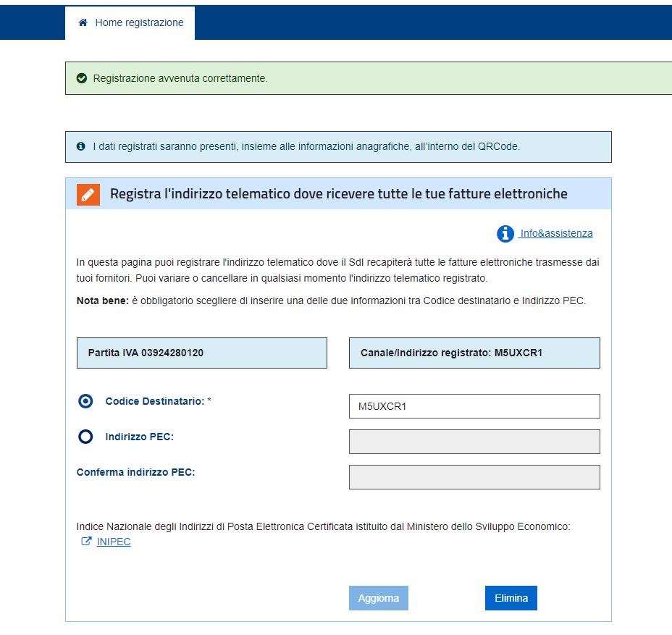Click the info icon in the blue notice
672x635 pixels.
click(x=81, y=146)
